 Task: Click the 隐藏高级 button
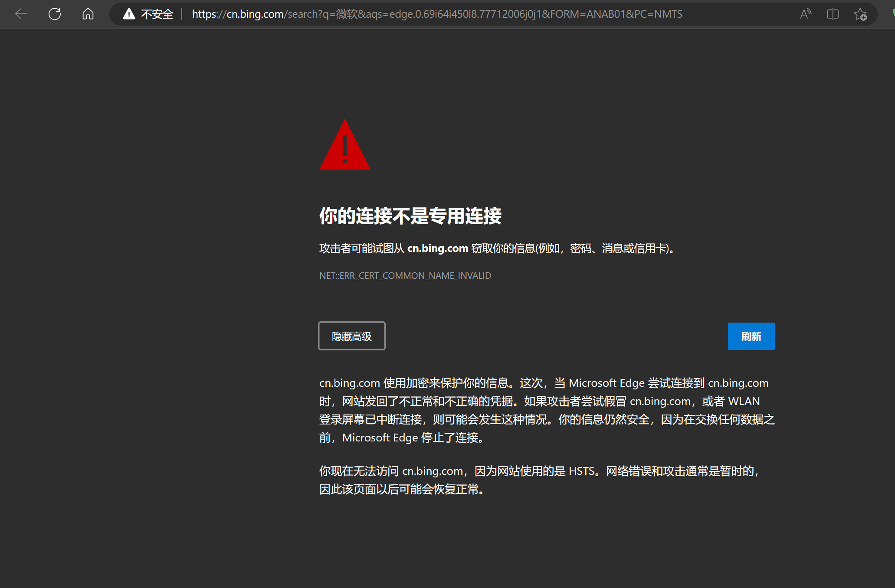(351, 336)
